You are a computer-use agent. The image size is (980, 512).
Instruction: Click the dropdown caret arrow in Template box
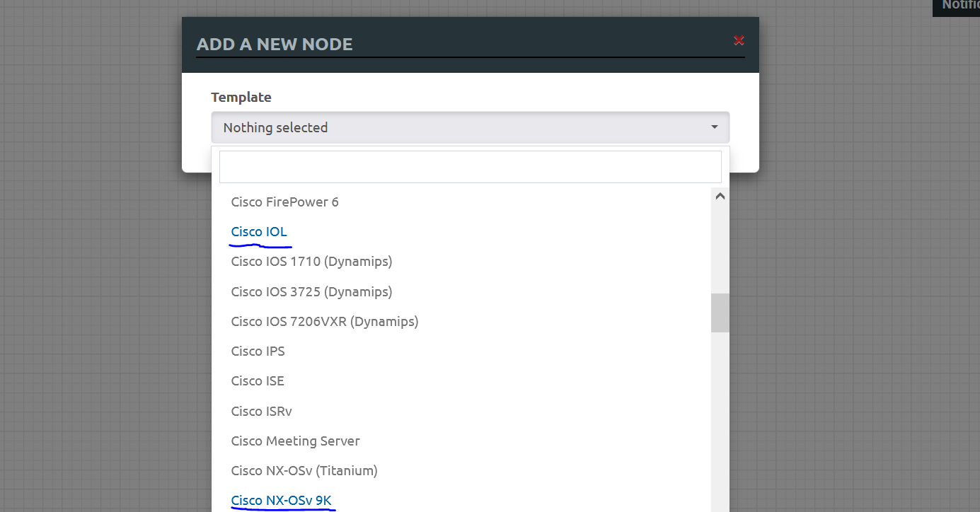click(715, 127)
